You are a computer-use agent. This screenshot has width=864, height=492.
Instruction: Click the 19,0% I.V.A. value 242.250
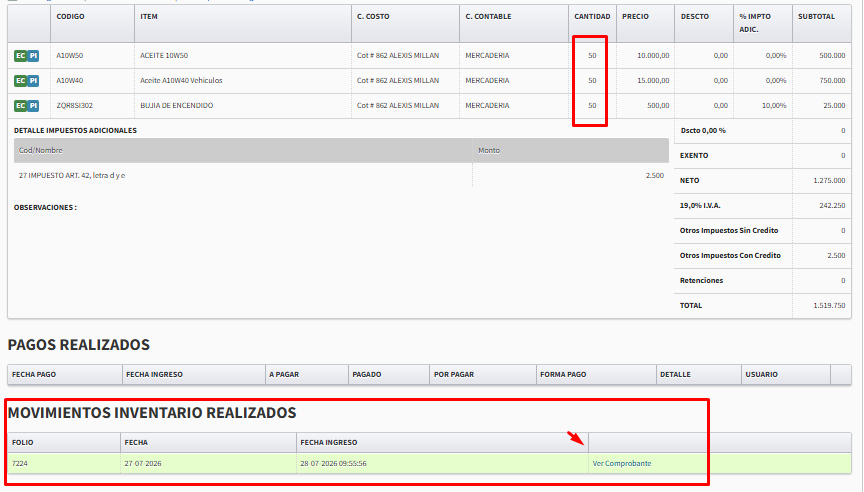[x=832, y=206]
